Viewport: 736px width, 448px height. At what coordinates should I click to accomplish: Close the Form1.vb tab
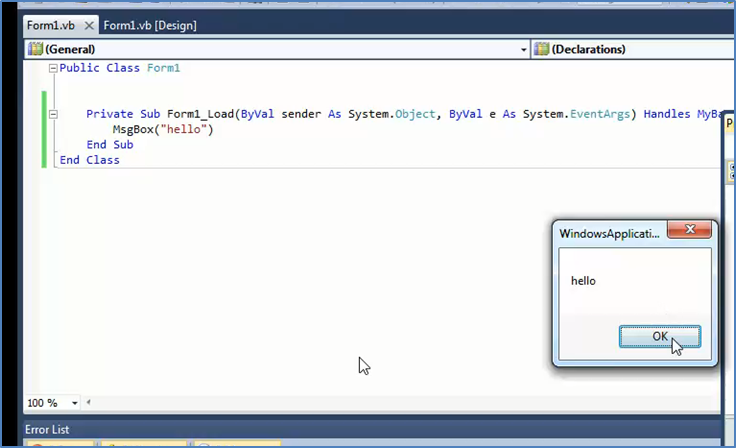(x=89, y=26)
